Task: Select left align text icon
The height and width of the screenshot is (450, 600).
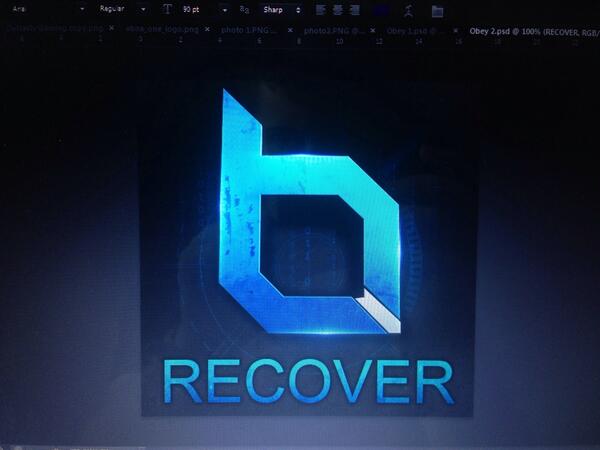Action: tap(321, 10)
